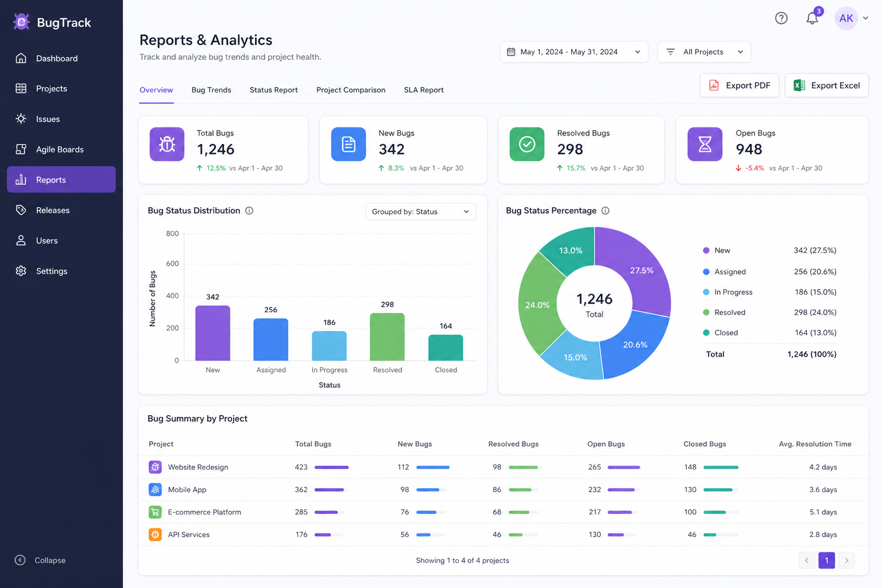Click the Releases tag icon
Screen dimensions: 882x588
click(21, 210)
